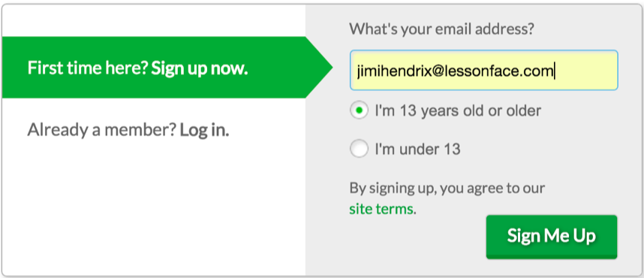Select the 13 years old or older radio button
This screenshot has width=644, height=278.
point(359,110)
